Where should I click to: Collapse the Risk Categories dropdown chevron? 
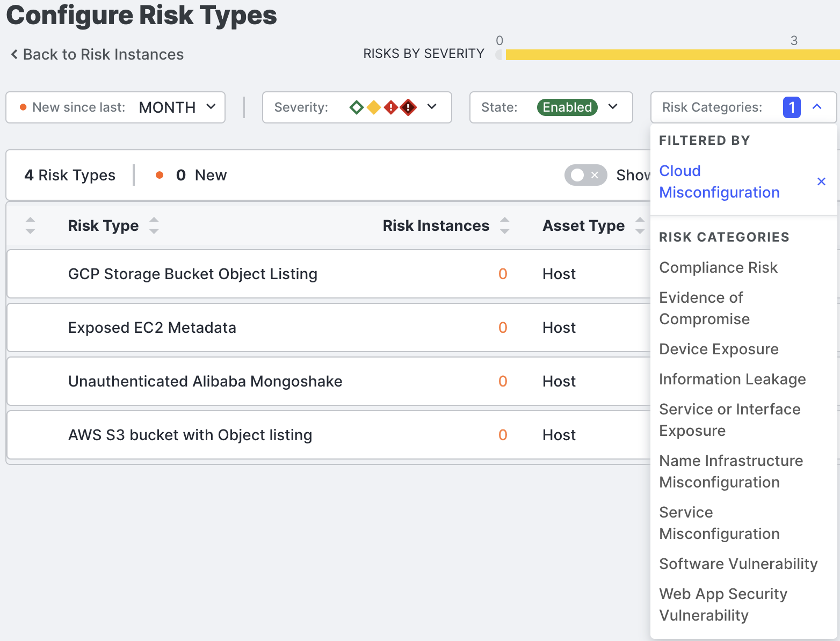tap(817, 107)
